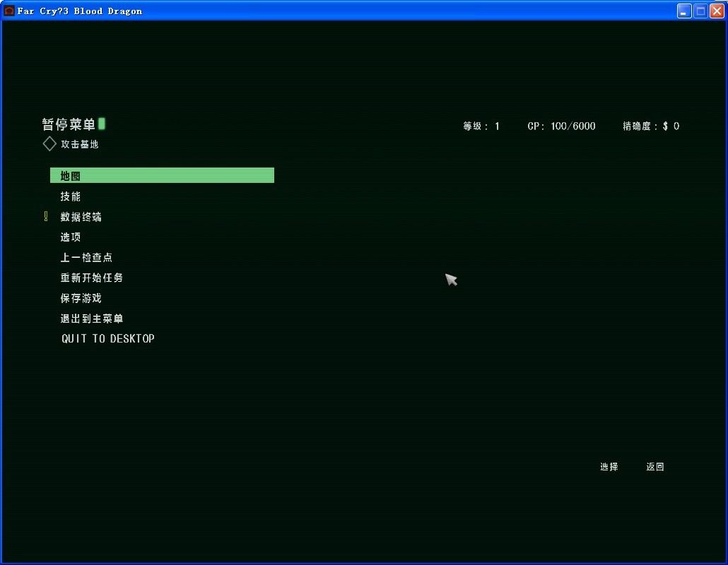The width and height of the screenshot is (728, 565).
Task: Click the window title Far Cry?3 Blood Dragon
Action: point(79,11)
